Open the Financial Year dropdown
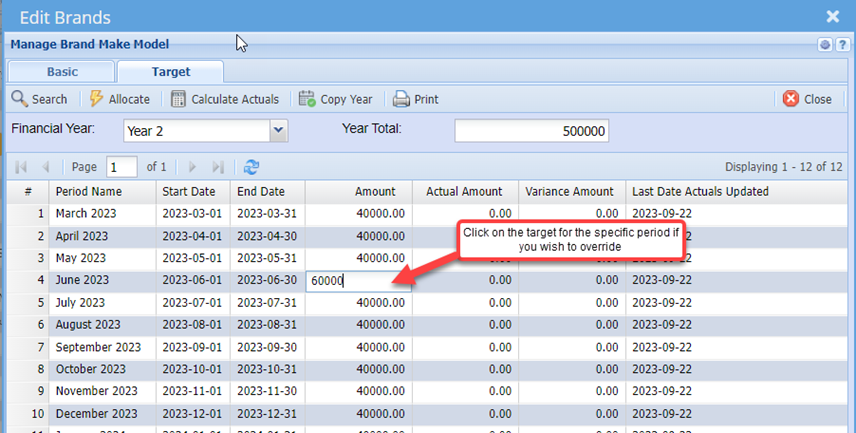Image resolution: width=856 pixels, height=433 pixels. 279,130
